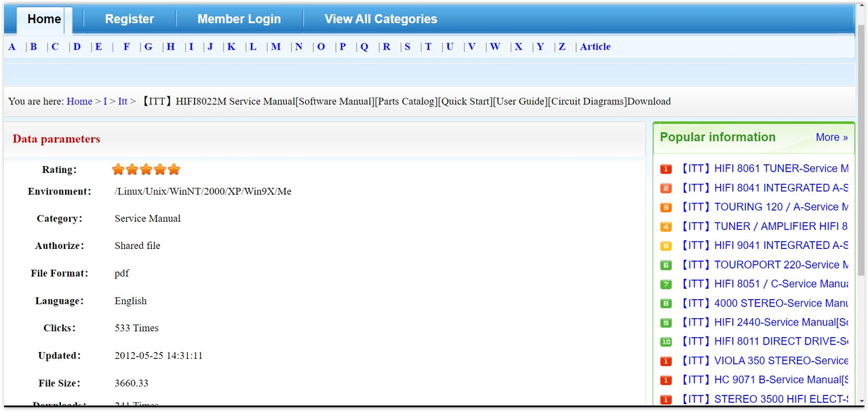868x411 pixels.
Task: Open the letter V index
Action: [x=471, y=47]
